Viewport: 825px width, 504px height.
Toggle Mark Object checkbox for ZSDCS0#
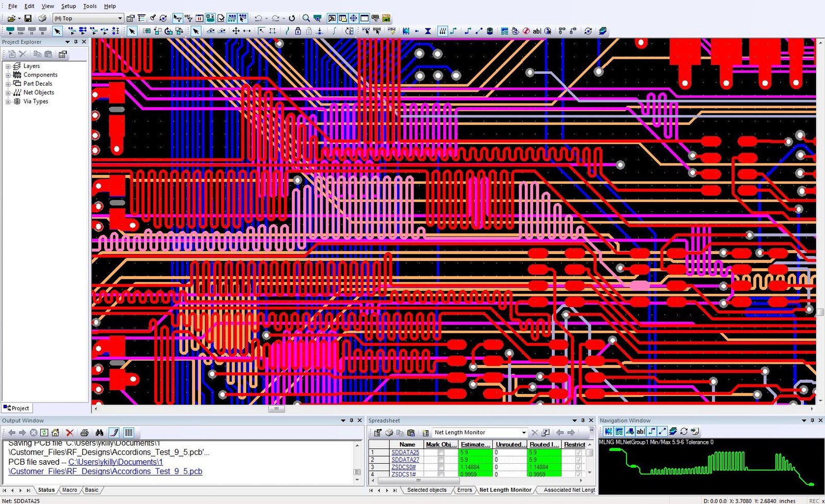pyautogui.click(x=441, y=467)
